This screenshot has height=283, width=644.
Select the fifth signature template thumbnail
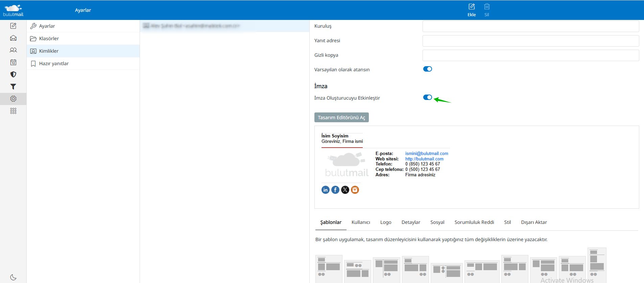coord(447,273)
